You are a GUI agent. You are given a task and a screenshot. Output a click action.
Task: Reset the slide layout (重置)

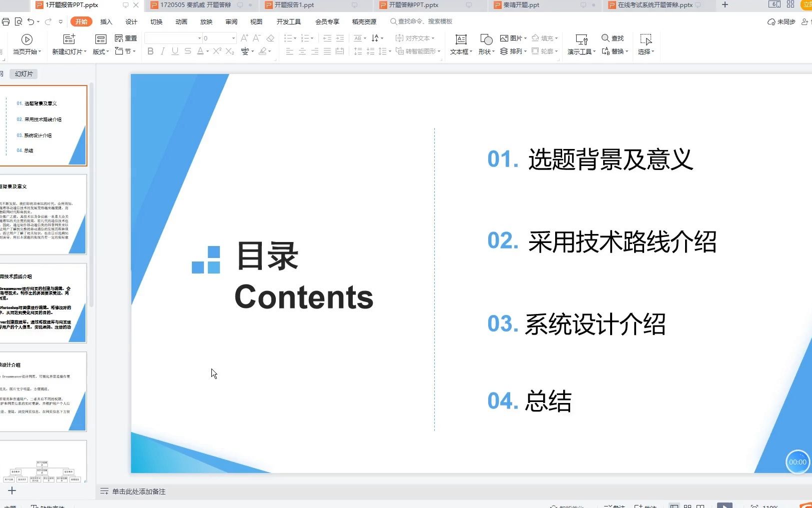(126, 38)
